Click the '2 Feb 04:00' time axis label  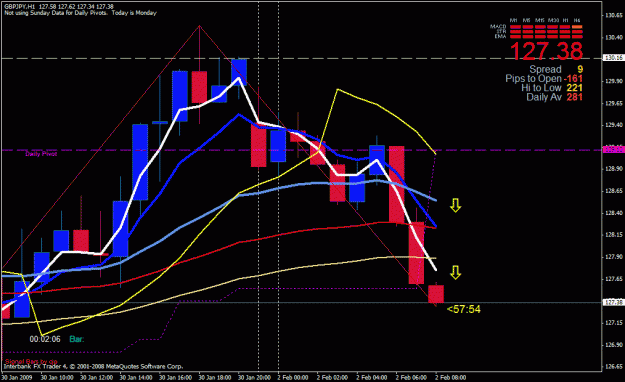coord(371,377)
